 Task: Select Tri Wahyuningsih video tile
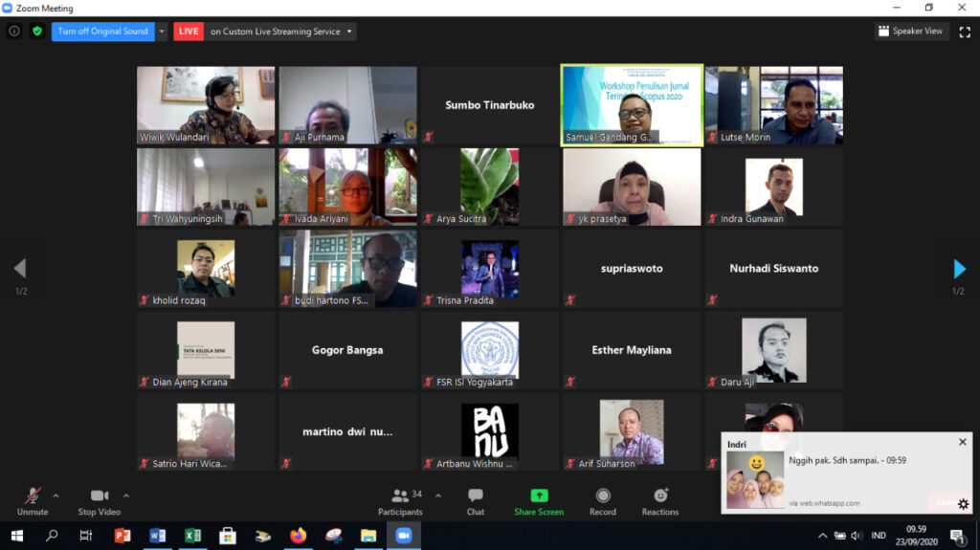pos(206,187)
